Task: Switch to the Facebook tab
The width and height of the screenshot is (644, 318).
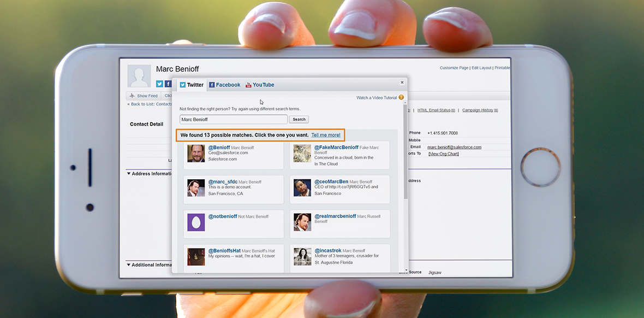Action: pyautogui.click(x=225, y=85)
